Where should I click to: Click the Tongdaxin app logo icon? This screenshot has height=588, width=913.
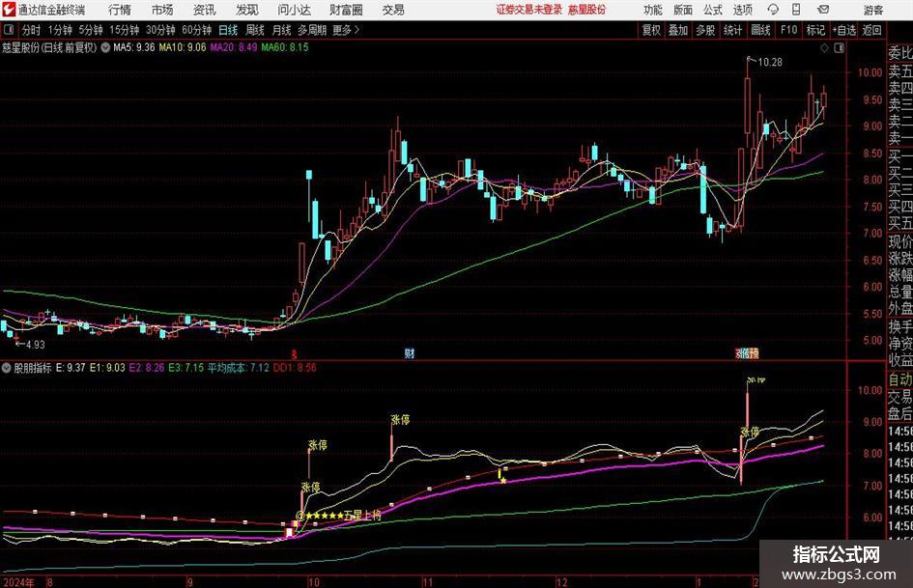[8, 10]
